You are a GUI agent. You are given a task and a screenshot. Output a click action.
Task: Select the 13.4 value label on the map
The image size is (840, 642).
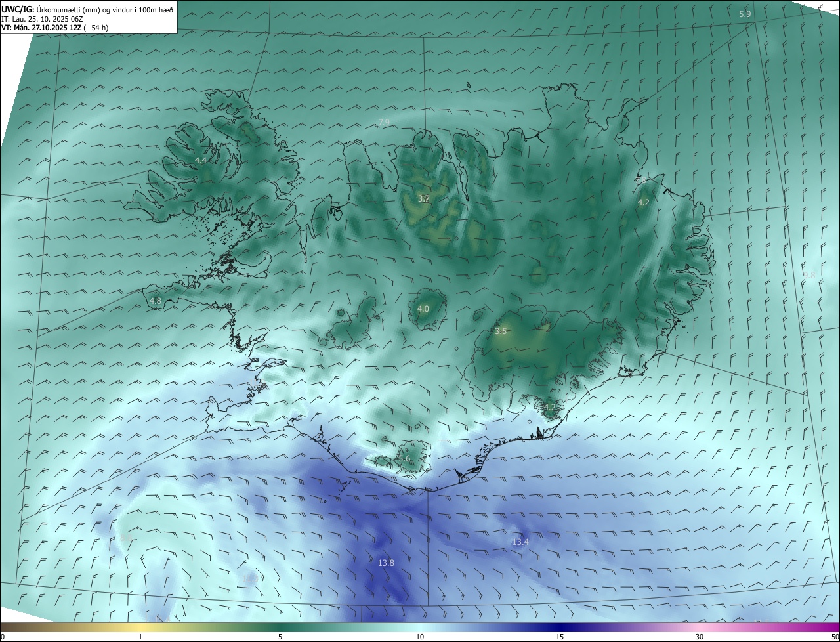520,542
